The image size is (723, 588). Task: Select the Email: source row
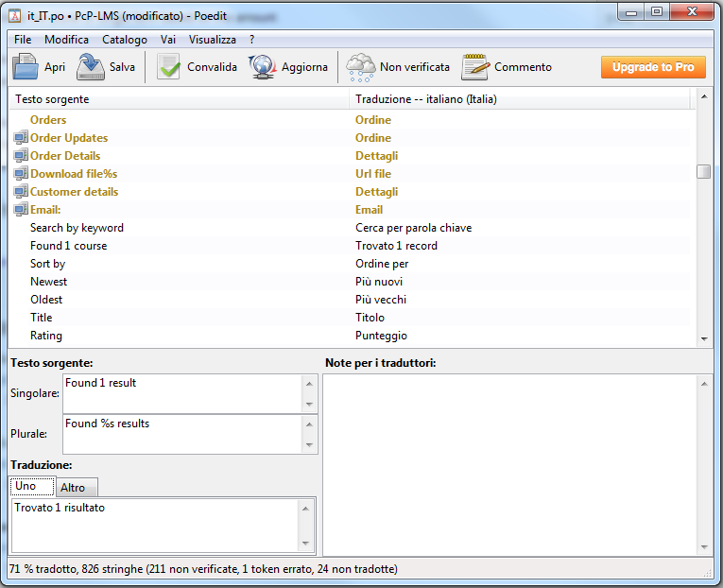(352, 210)
